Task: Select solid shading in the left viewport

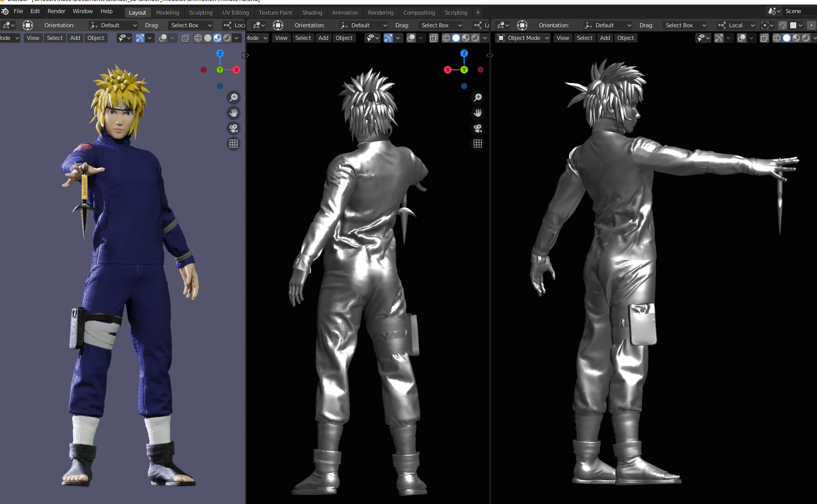Action: pos(208,38)
